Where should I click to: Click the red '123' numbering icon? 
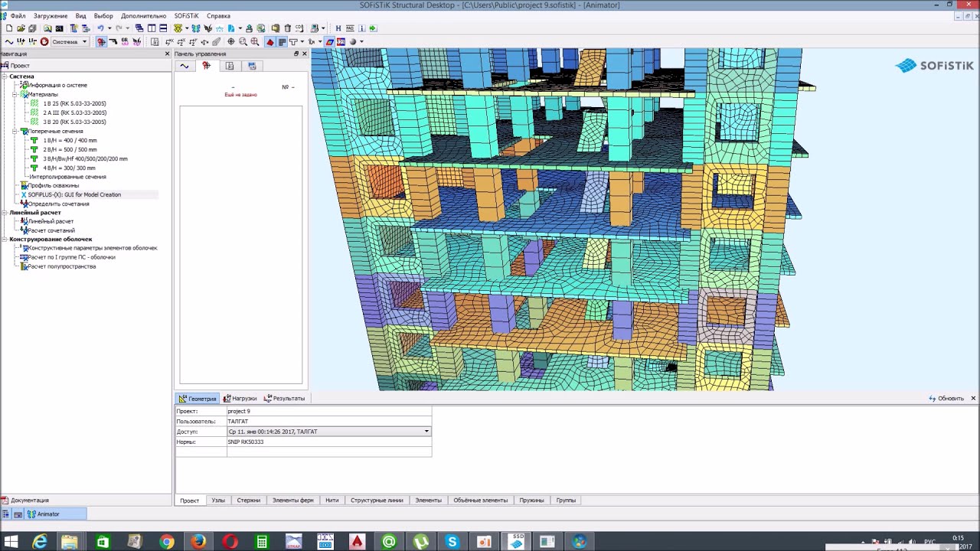[341, 41]
